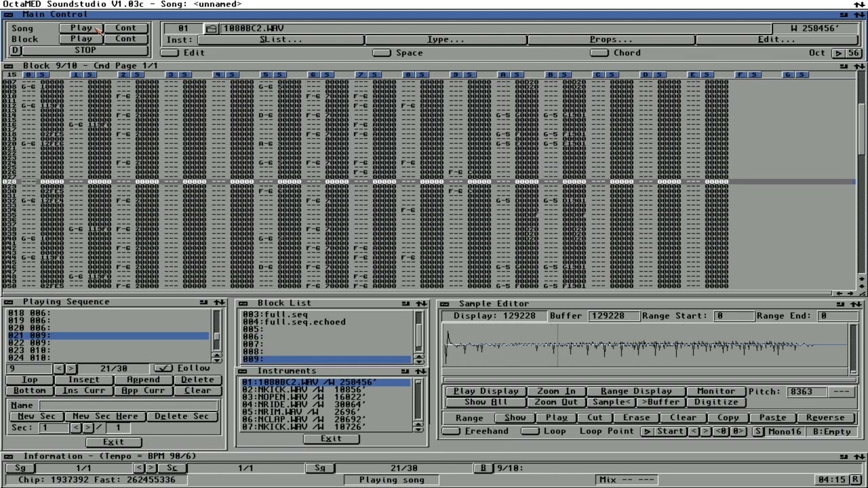Stop playback with the STOP button
The width and height of the screenshot is (868, 488).
85,50
